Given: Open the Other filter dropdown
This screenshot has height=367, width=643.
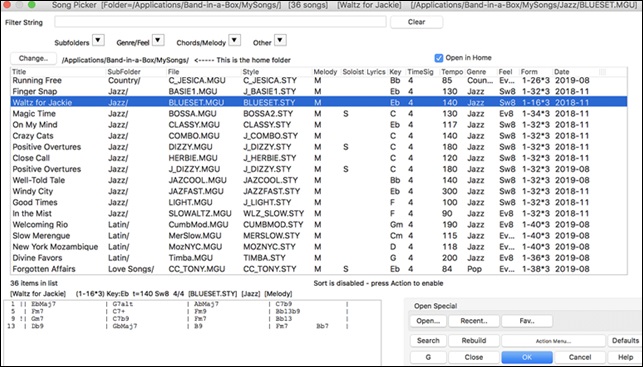Looking at the screenshot, I should tap(280, 40).
